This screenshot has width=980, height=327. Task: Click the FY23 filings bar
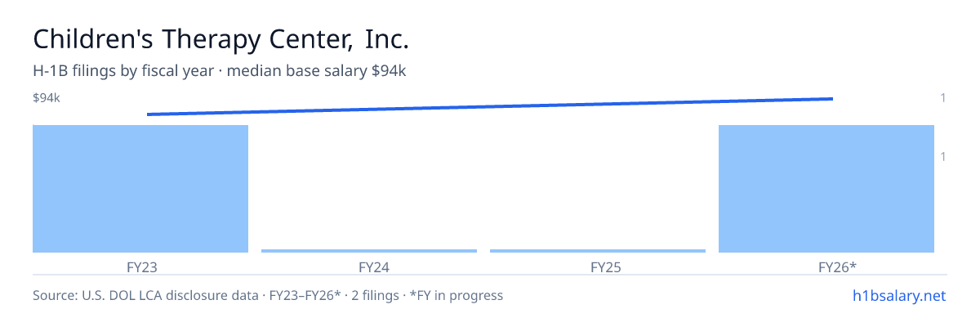coord(140,189)
